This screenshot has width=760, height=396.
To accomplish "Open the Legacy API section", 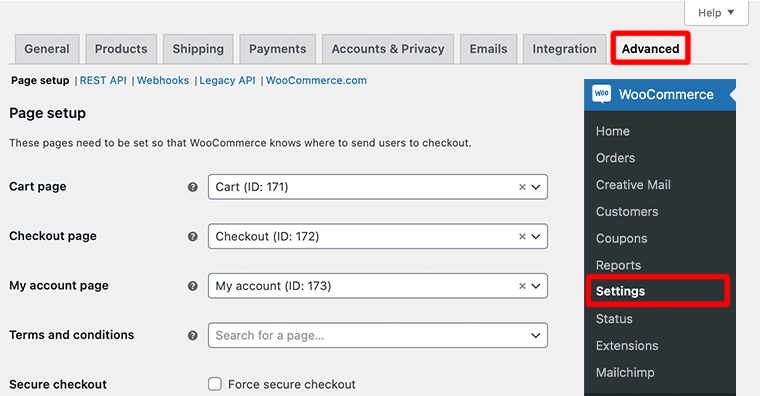I will coord(227,80).
